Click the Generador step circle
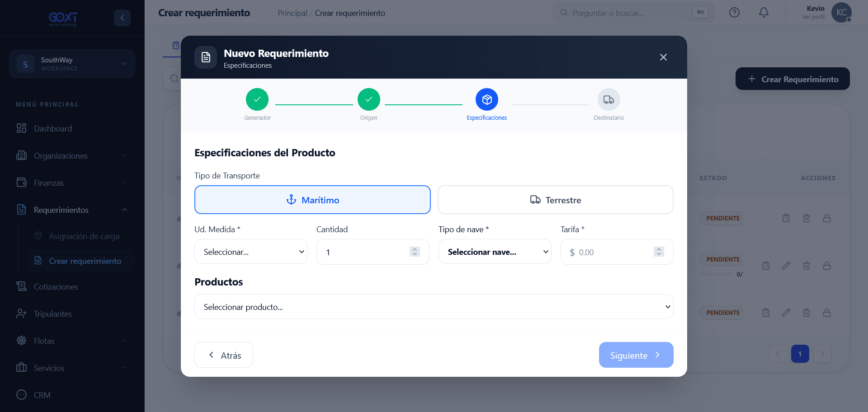 click(257, 99)
